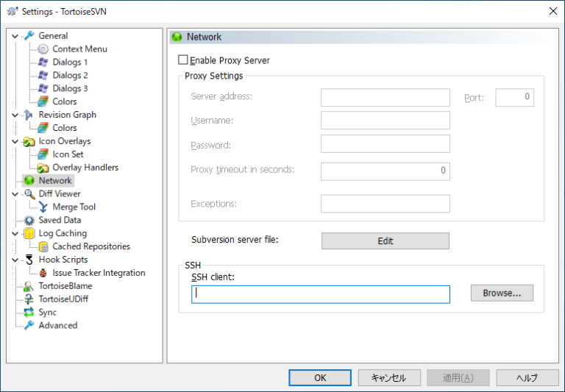Click the Hook Scripts icon

point(29,260)
